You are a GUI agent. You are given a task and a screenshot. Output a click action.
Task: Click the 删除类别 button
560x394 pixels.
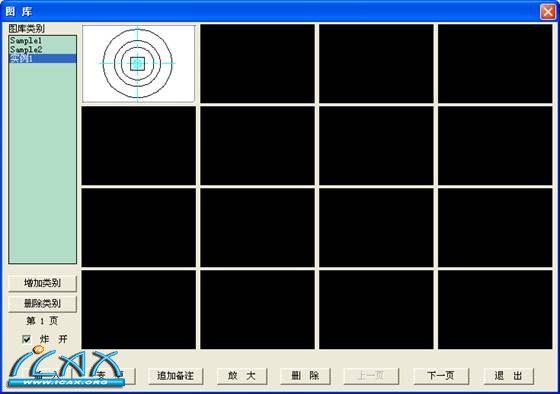42,304
